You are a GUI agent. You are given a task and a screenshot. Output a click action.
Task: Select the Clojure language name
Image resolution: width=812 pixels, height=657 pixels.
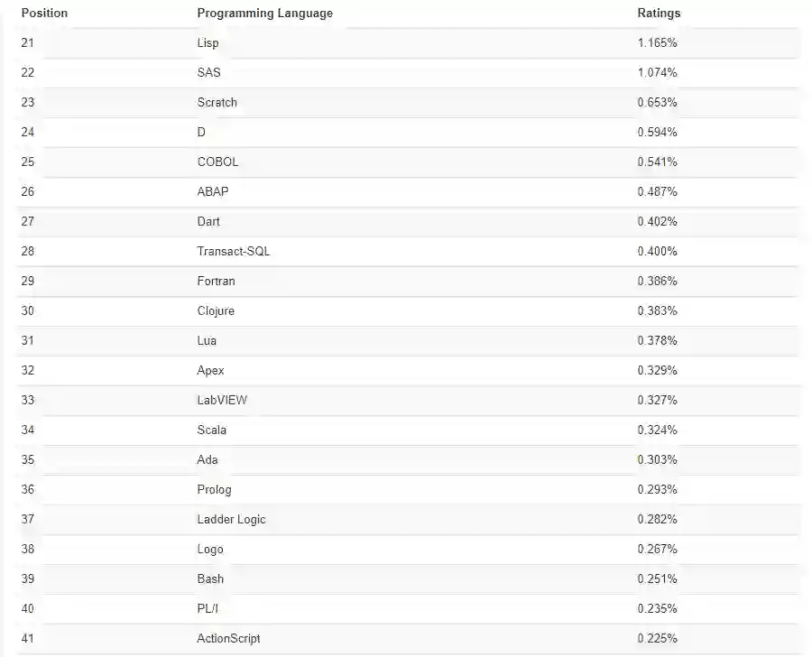click(216, 310)
